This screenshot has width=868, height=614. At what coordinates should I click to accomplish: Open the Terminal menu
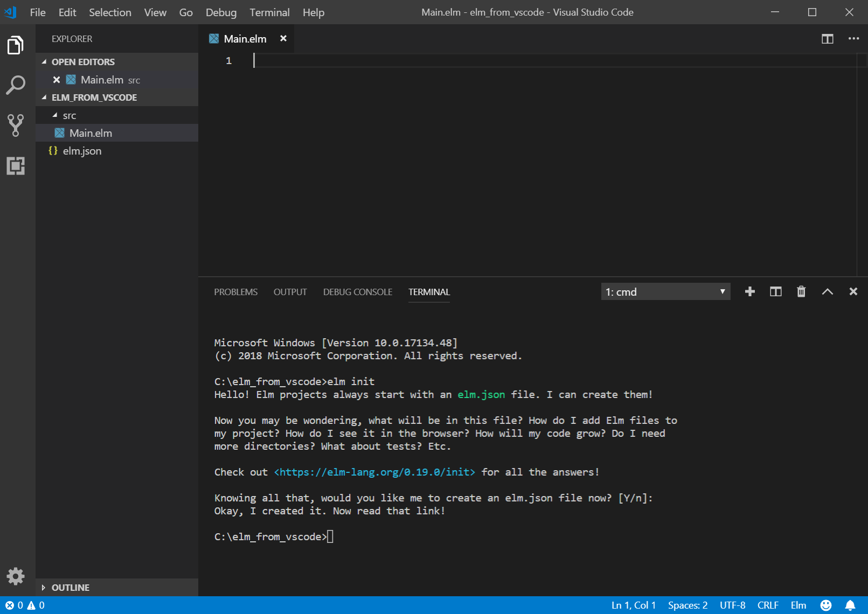pyautogui.click(x=269, y=12)
